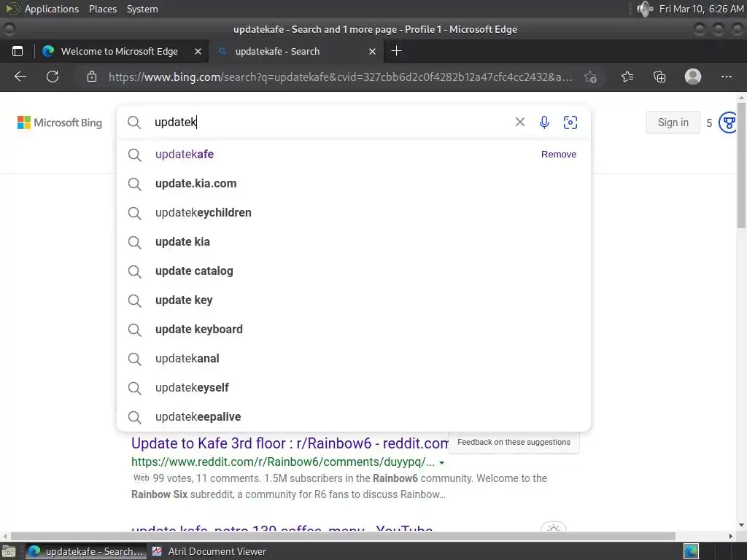747x560 pixels.
Task: Search using voice microphone icon
Action: click(544, 122)
